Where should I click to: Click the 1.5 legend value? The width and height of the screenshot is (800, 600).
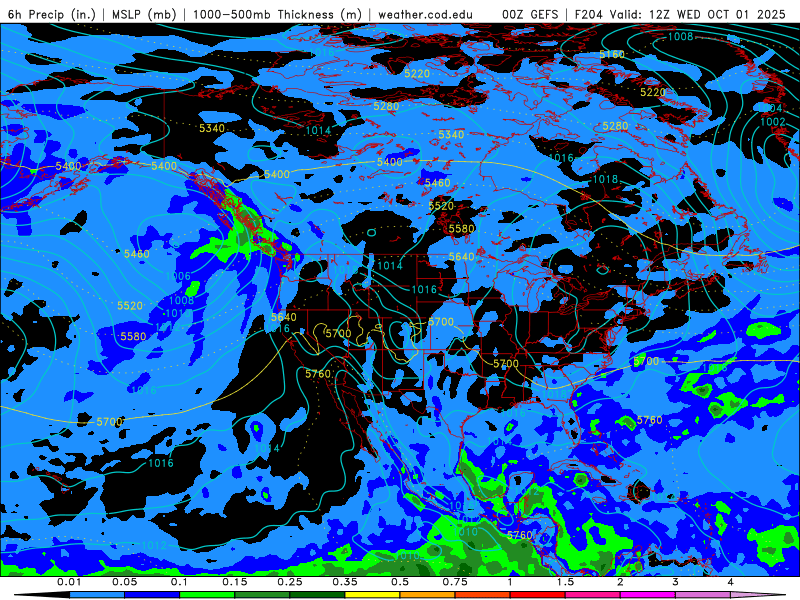click(565, 582)
